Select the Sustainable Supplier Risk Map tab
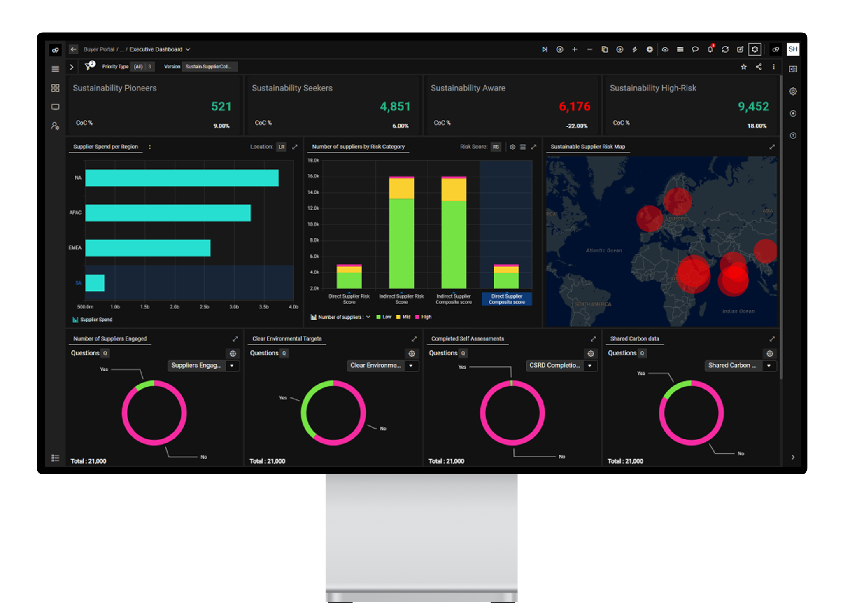This screenshot has width=843, height=616. point(587,147)
